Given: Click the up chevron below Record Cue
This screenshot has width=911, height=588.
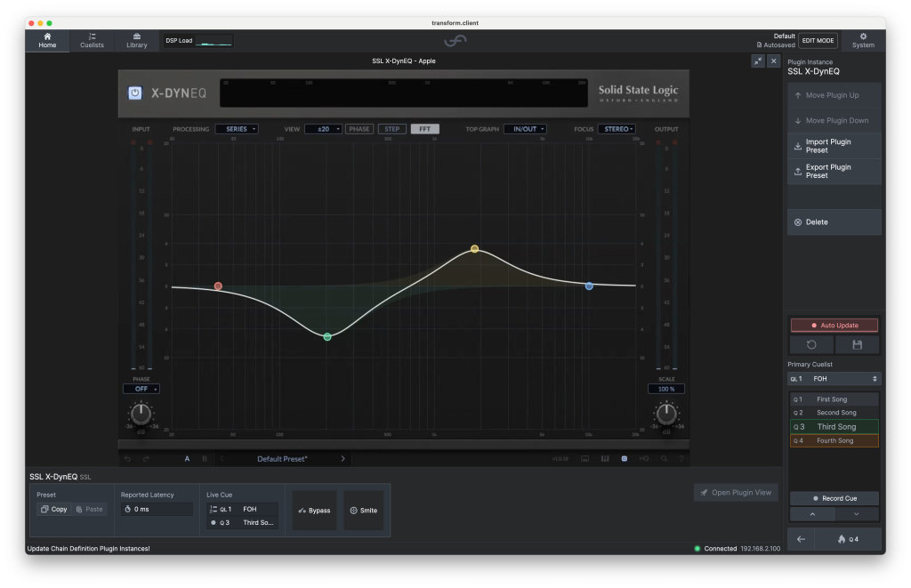Looking at the screenshot, I should click(812, 514).
